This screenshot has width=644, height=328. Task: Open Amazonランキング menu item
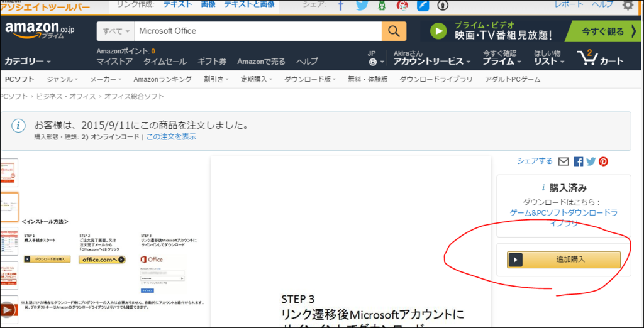click(x=163, y=80)
